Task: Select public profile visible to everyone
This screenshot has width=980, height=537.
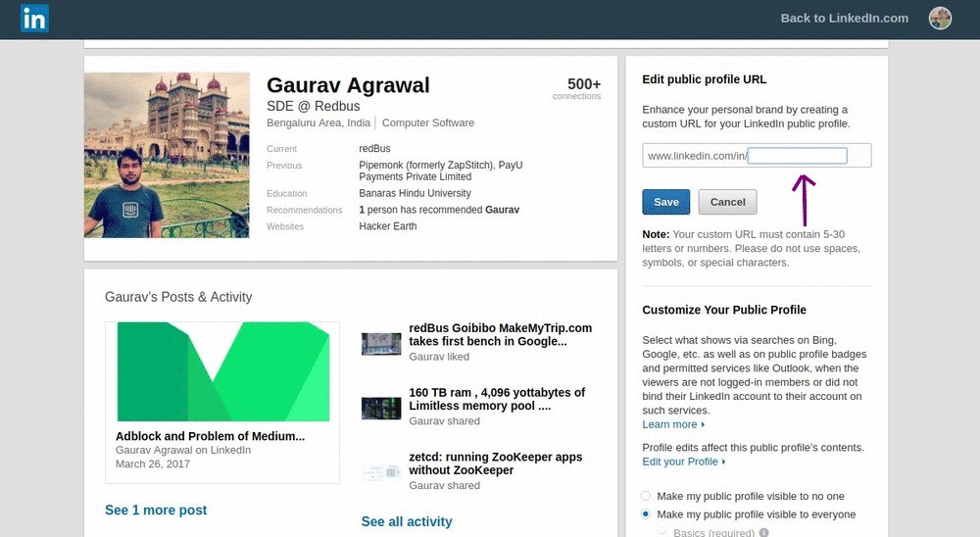Action: tap(646, 513)
